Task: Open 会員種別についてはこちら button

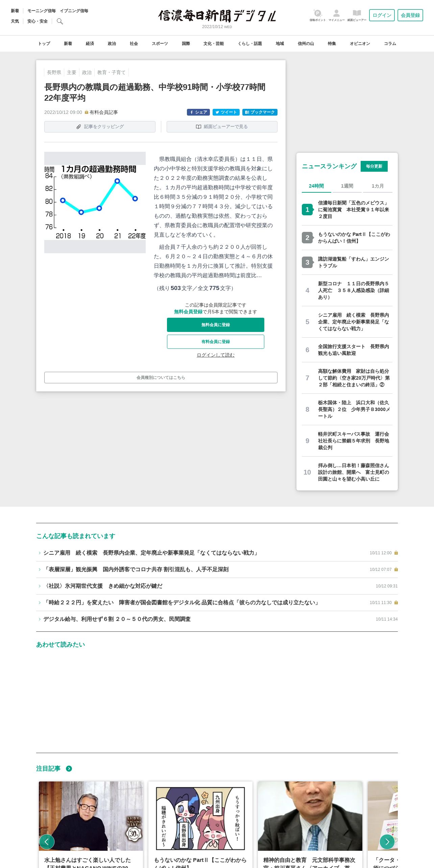Action: [x=161, y=378]
